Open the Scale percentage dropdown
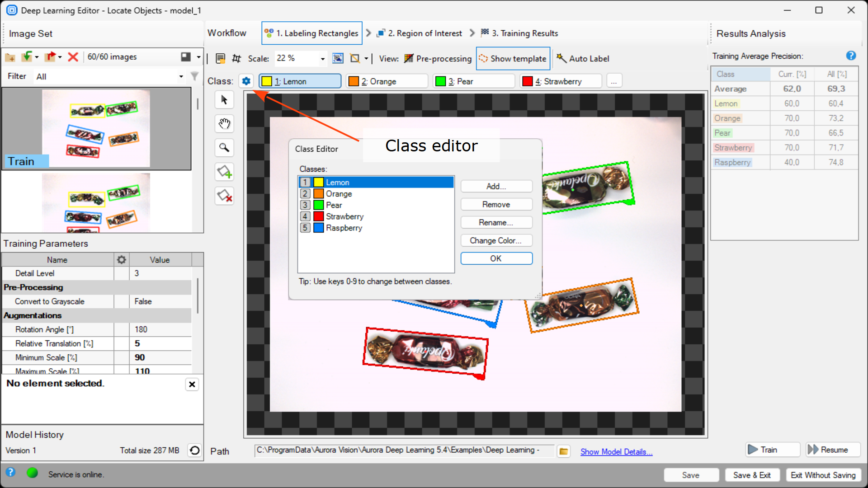 pyautogui.click(x=322, y=59)
